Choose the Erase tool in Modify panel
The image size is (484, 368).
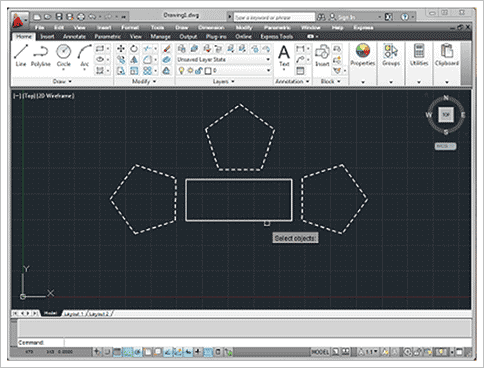click(167, 49)
